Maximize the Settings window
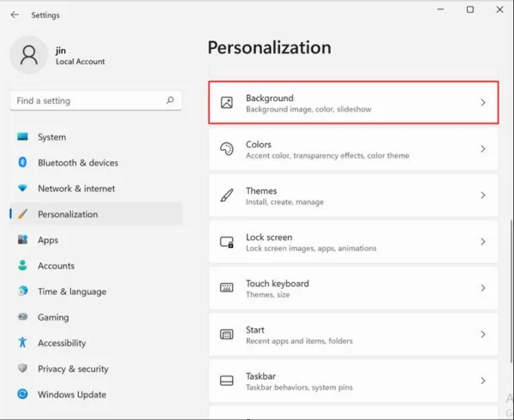The width and height of the screenshot is (514, 420). pyautogui.click(x=470, y=9)
